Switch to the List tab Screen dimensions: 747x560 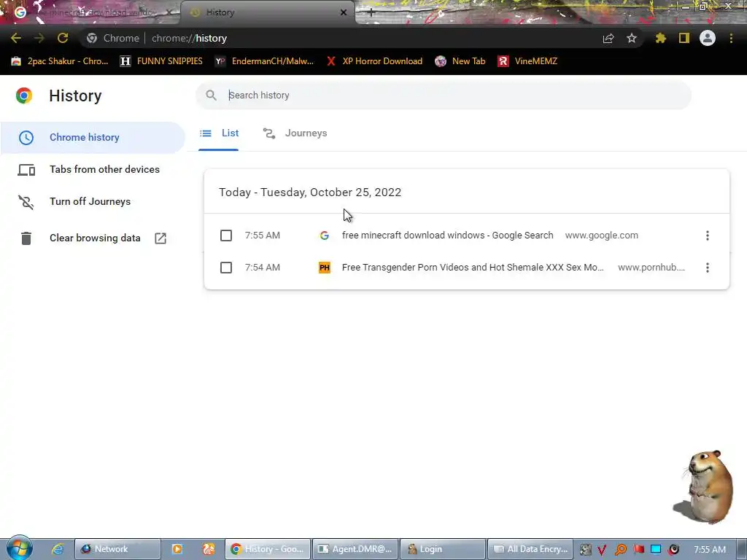pyautogui.click(x=219, y=133)
